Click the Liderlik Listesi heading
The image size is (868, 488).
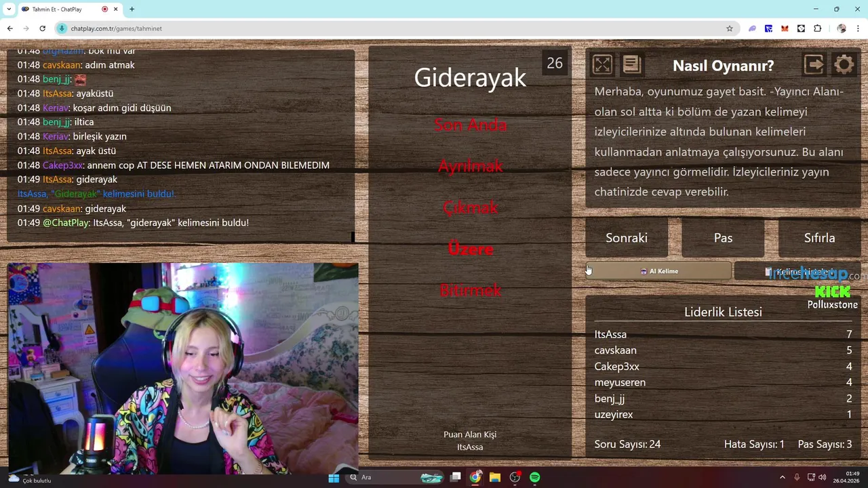click(x=723, y=312)
